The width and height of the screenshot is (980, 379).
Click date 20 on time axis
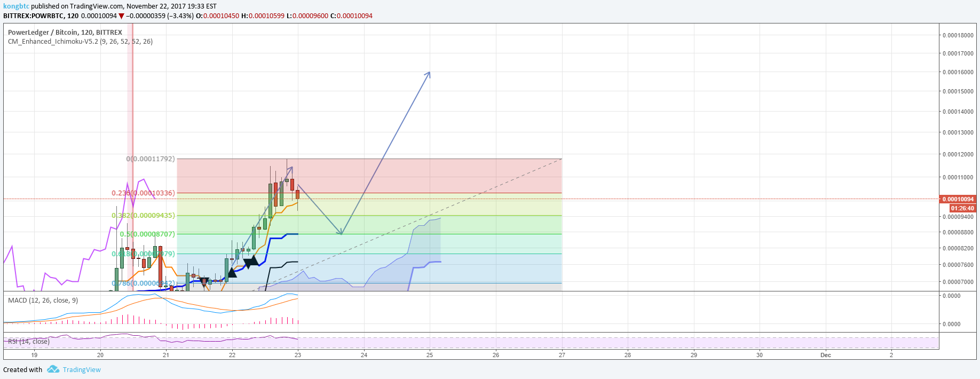pyautogui.click(x=100, y=355)
